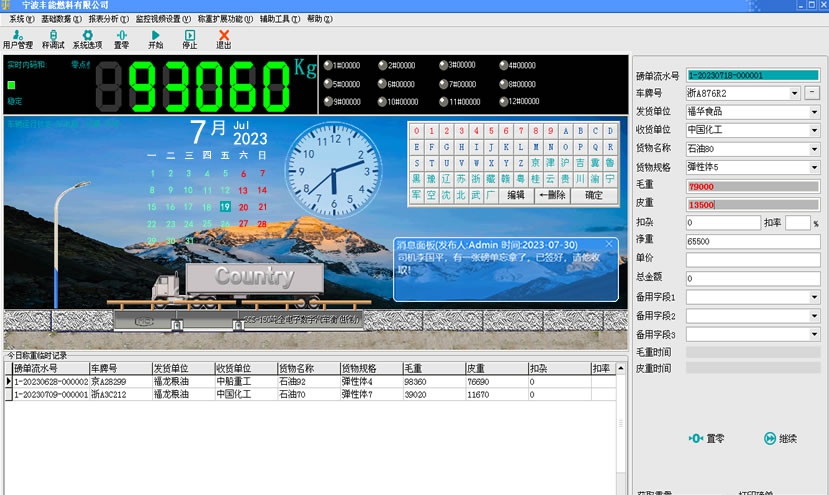Tap the 沪 province key on the keyboard
829x495 pixels.
click(x=565, y=163)
